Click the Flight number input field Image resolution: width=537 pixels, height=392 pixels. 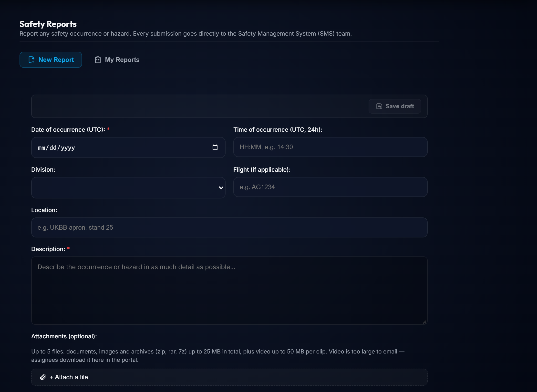[x=330, y=187]
